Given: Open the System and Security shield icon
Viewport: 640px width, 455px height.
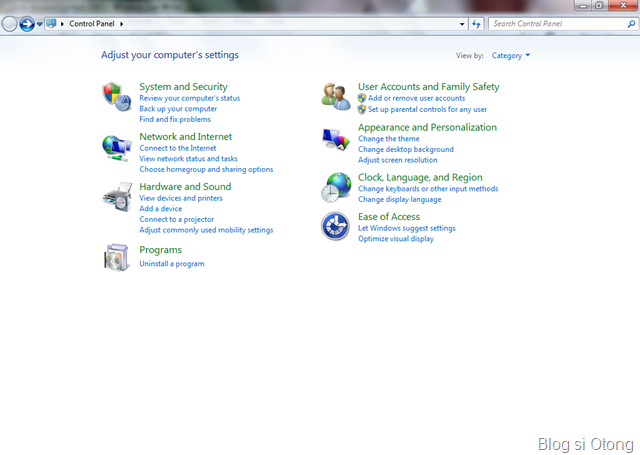Looking at the screenshot, I should pyautogui.click(x=117, y=97).
